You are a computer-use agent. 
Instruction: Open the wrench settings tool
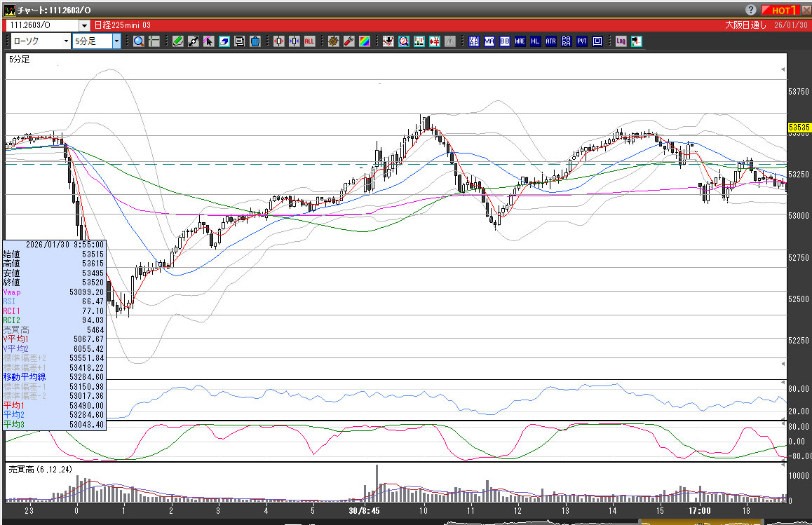[x=349, y=41]
